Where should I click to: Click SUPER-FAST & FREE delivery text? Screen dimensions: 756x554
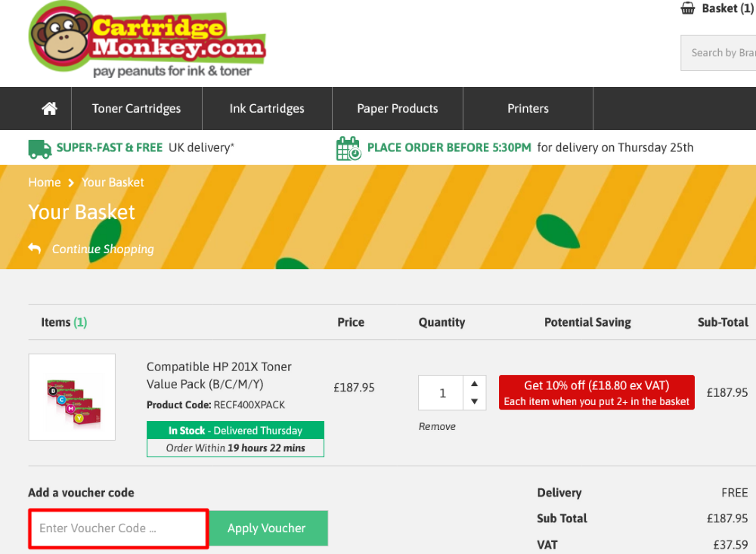(x=110, y=147)
